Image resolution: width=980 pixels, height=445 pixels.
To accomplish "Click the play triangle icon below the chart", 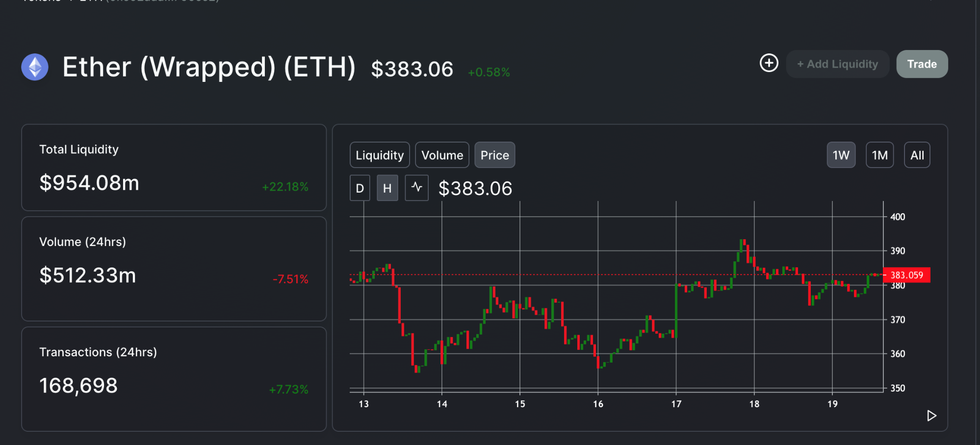I will tap(931, 416).
